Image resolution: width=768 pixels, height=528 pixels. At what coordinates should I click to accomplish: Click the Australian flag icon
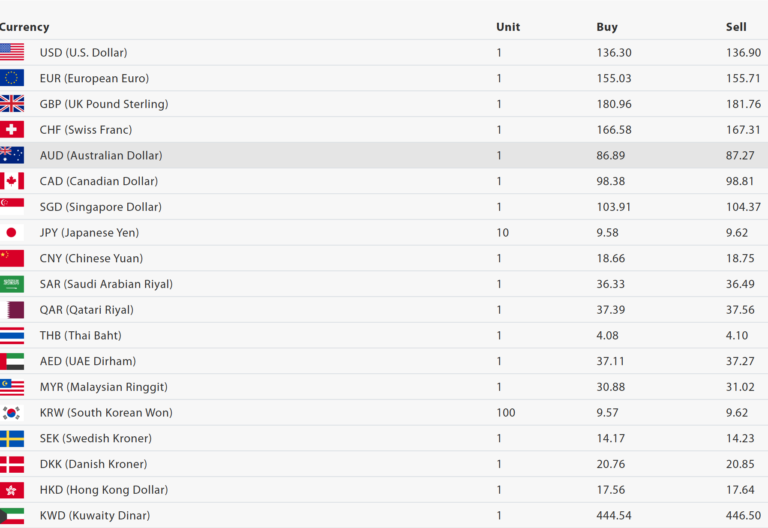coord(12,155)
